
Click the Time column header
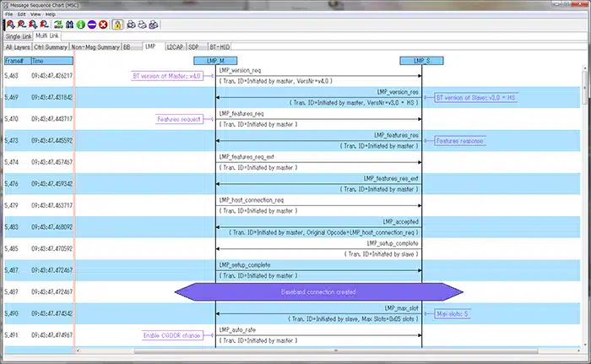(38, 61)
